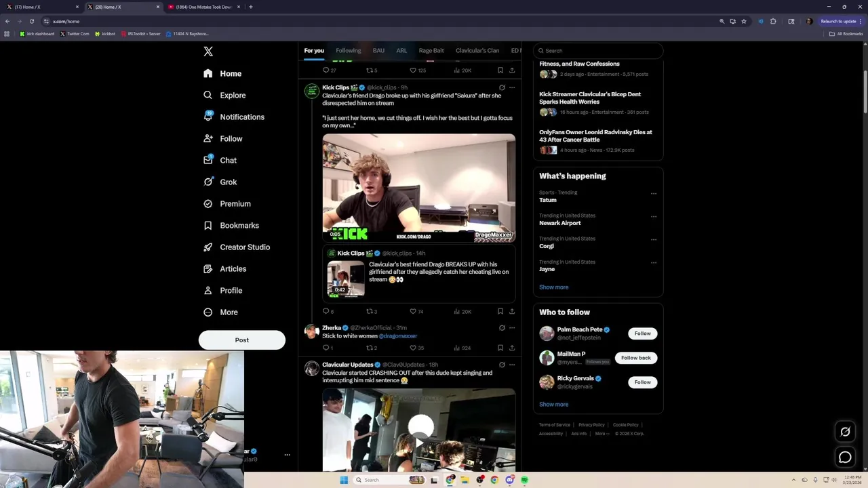
Task: Click Grok icon on Kick Clips post
Action: point(502,87)
